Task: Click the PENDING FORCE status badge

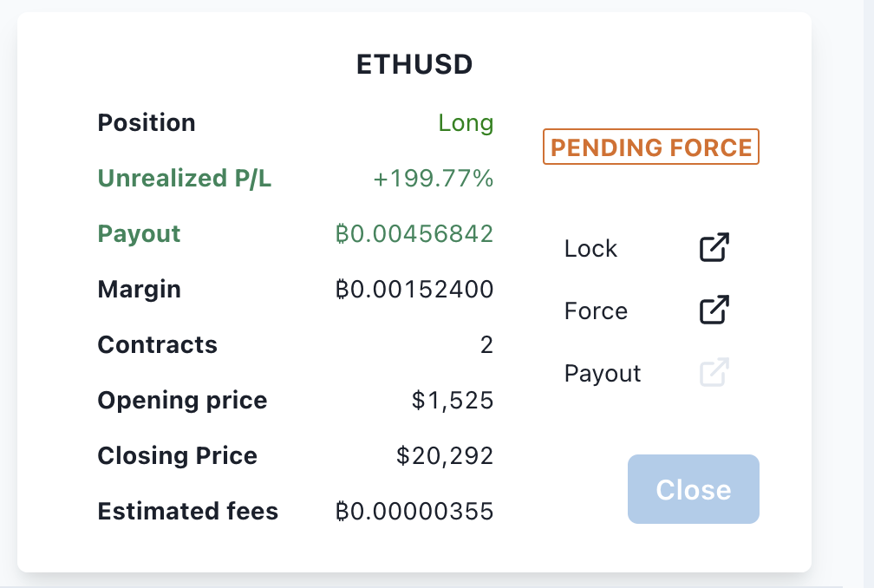Action: coord(650,147)
